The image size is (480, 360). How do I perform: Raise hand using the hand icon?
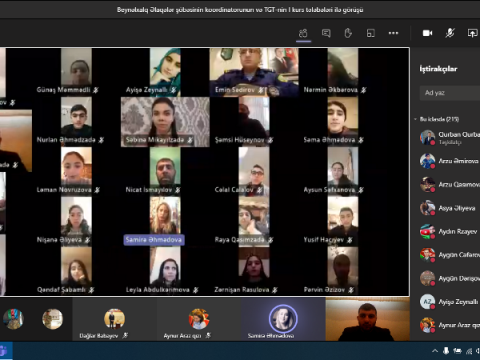coord(348,33)
